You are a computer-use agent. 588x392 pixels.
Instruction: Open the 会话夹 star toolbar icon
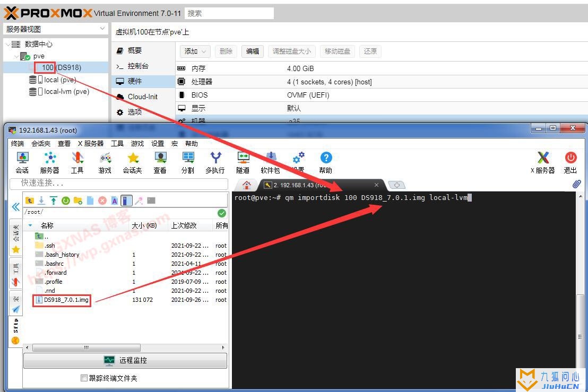tap(132, 163)
